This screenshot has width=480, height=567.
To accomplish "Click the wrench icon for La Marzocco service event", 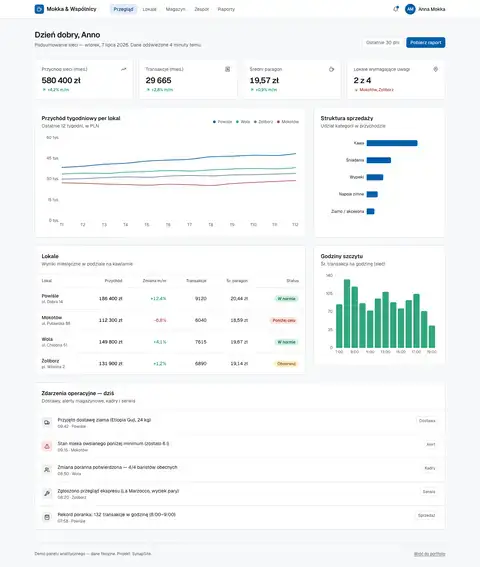I will point(47,493).
